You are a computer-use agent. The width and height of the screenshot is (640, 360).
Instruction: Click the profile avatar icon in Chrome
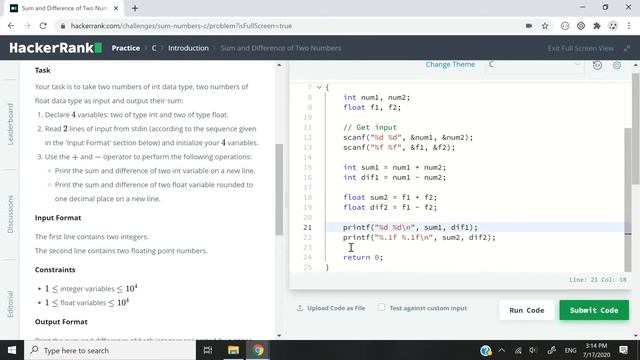(x=613, y=26)
